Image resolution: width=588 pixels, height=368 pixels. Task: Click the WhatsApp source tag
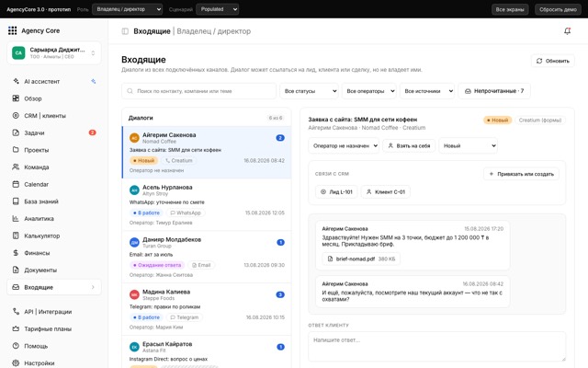click(186, 213)
